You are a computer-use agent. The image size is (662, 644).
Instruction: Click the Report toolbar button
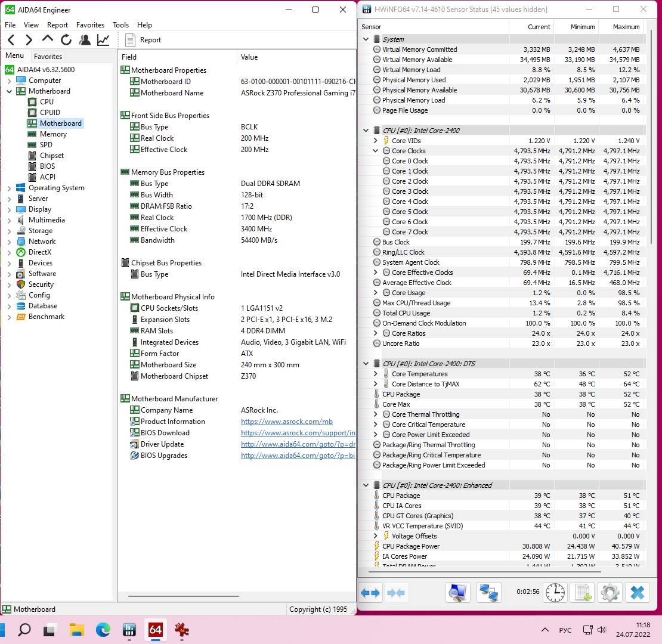point(144,40)
